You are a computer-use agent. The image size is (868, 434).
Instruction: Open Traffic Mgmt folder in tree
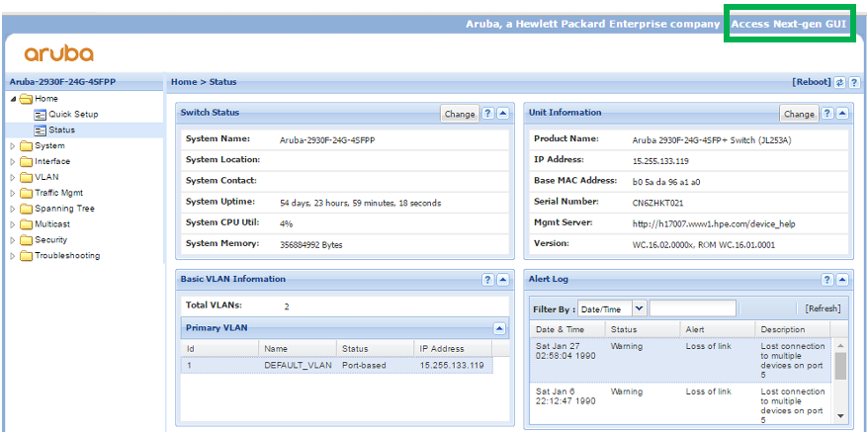(51, 193)
